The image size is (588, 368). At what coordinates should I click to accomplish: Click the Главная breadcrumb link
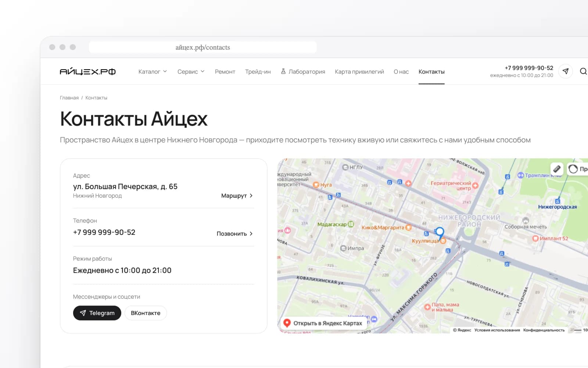[x=69, y=98]
